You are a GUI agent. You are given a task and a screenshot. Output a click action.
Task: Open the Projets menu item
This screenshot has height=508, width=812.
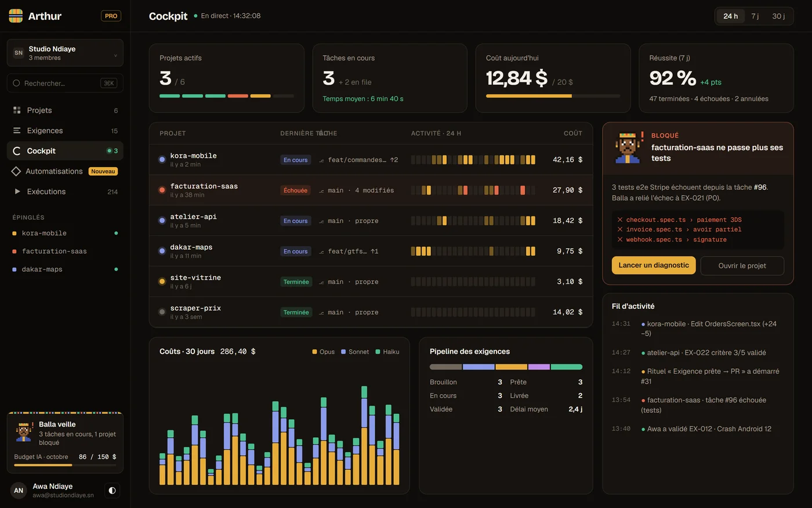coord(65,110)
